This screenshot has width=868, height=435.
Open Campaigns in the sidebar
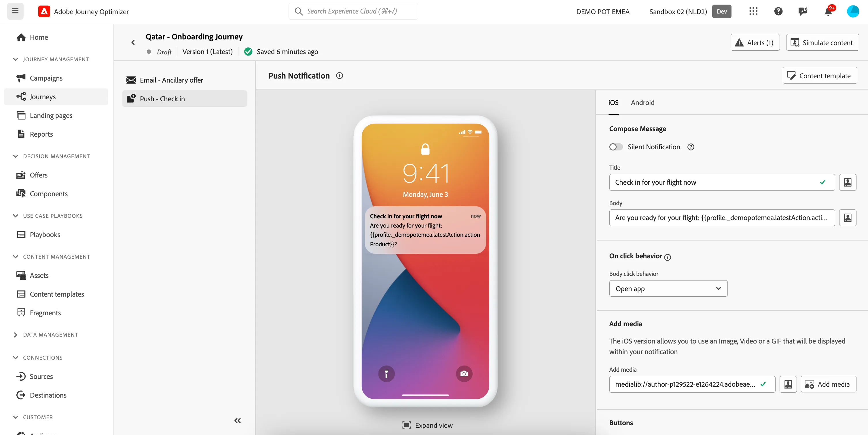coord(56,78)
